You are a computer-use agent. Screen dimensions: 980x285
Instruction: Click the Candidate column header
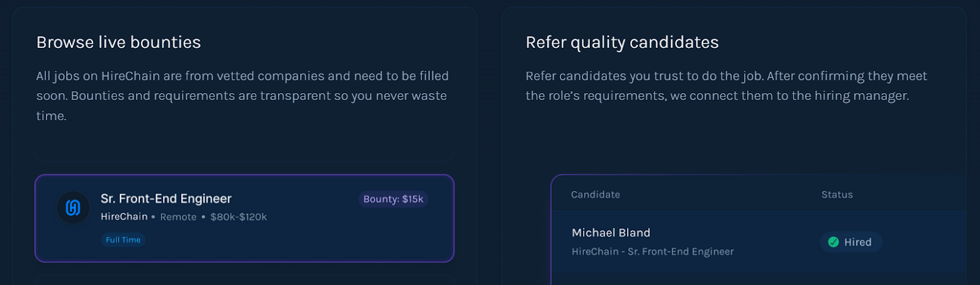(x=595, y=194)
